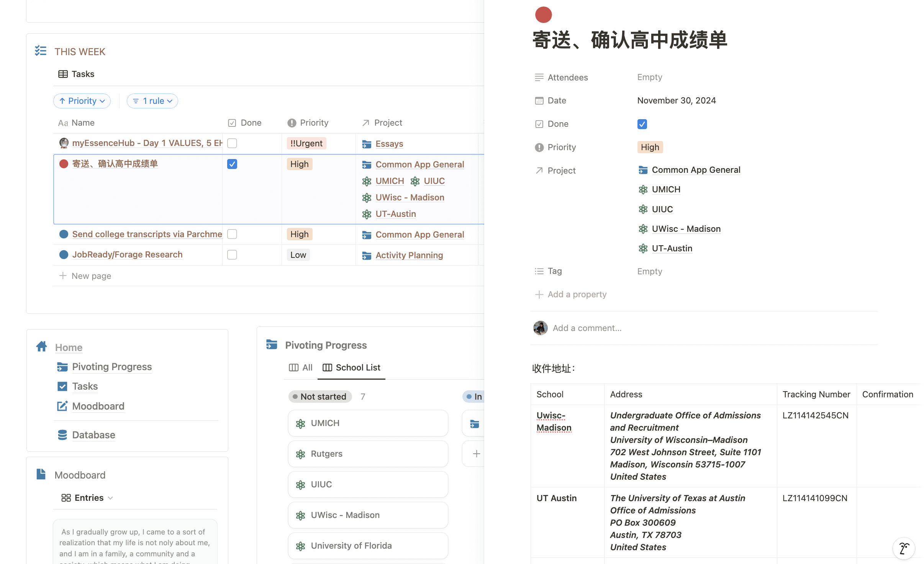Image resolution: width=924 pixels, height=564 pixels.
Task: Click the Home house icon in navigation
Action: click(41, 346)
